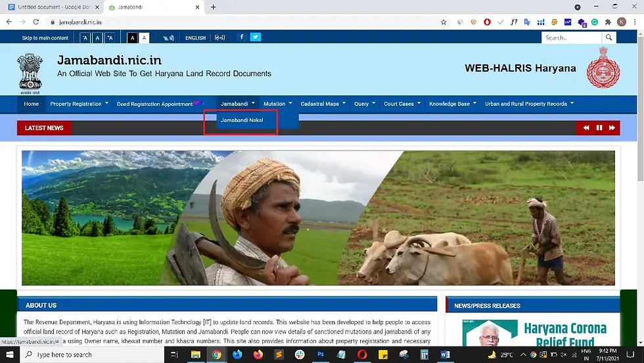Viewport: 644px width, 363px height.
Task: Expand Urban and Rural Property Records dropdown
Action: click(530, 104)
